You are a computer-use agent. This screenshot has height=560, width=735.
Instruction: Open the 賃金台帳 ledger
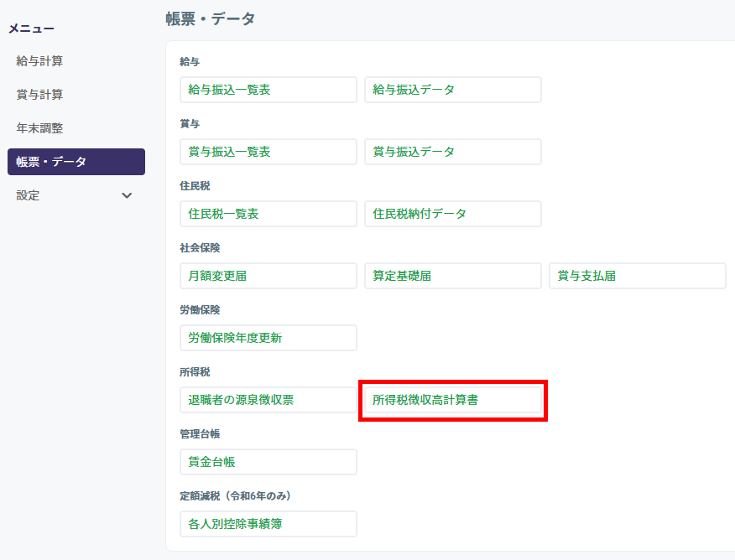(268, 462)
